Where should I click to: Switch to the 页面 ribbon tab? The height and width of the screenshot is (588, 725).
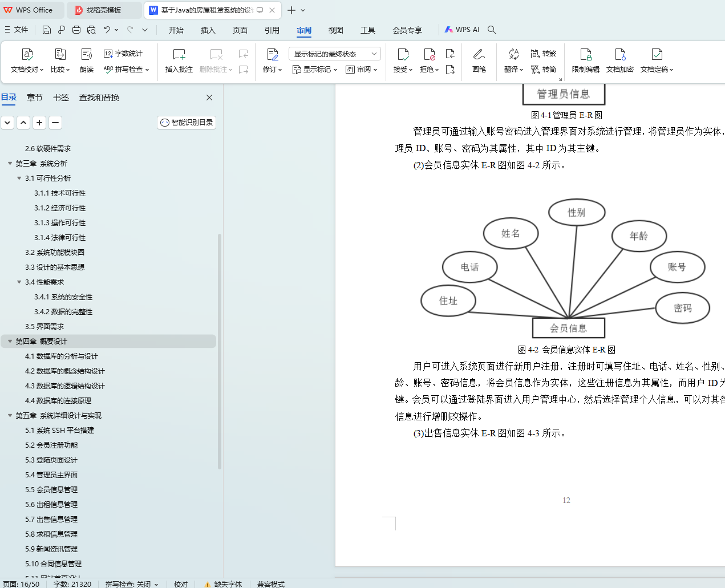240,30
